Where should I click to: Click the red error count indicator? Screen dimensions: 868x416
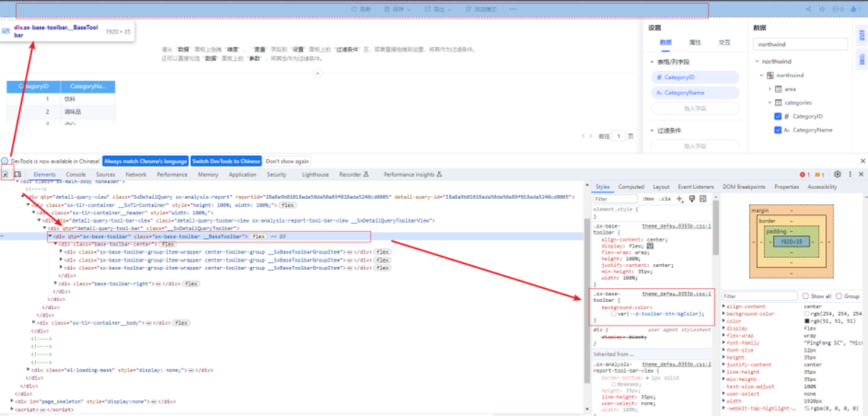(x=805, y=175)
